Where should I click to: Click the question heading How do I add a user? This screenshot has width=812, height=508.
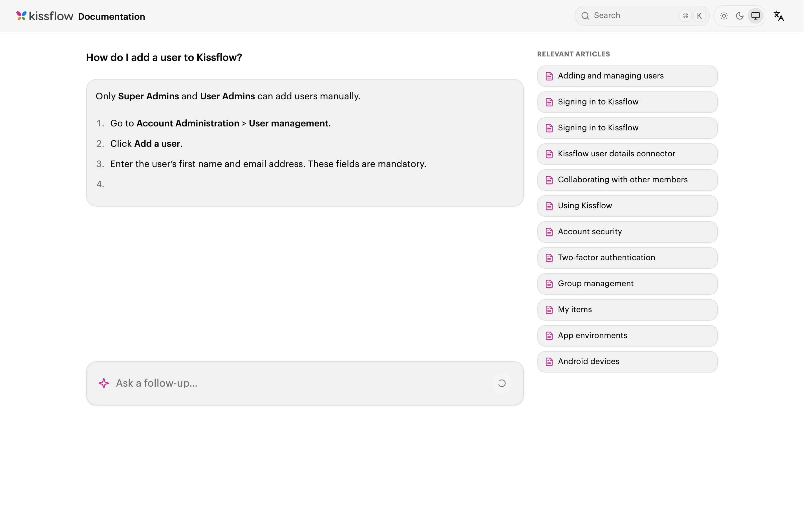(164, 58)
